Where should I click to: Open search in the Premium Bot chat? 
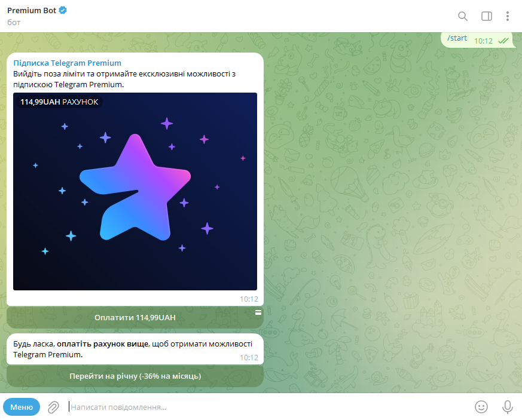pyautogui.click(x=463, y=16)
